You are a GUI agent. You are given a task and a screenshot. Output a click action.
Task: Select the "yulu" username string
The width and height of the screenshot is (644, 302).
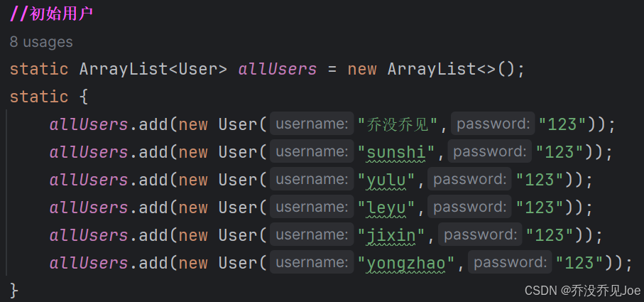pyautogui.click(x=386, y=180)
